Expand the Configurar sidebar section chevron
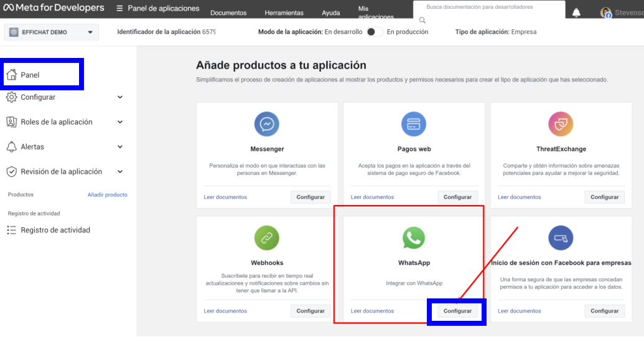644x337 pixels. click(x=120, y=97)
